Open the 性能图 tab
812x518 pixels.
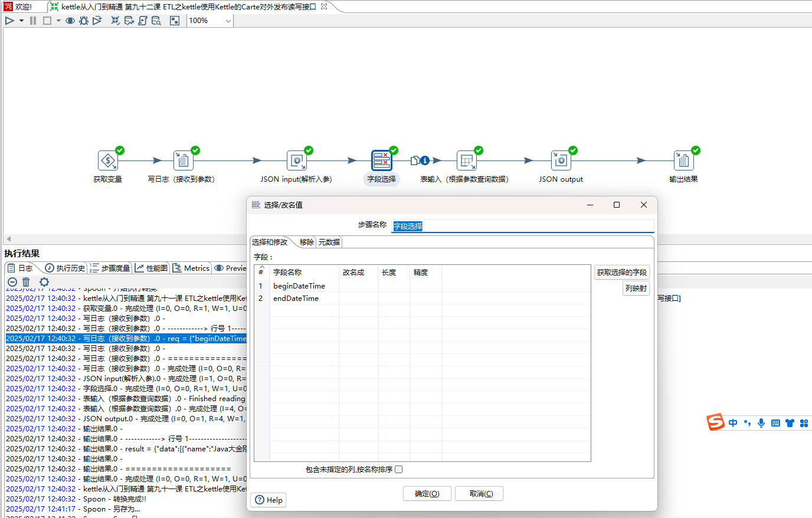click(x=151, y=268)
